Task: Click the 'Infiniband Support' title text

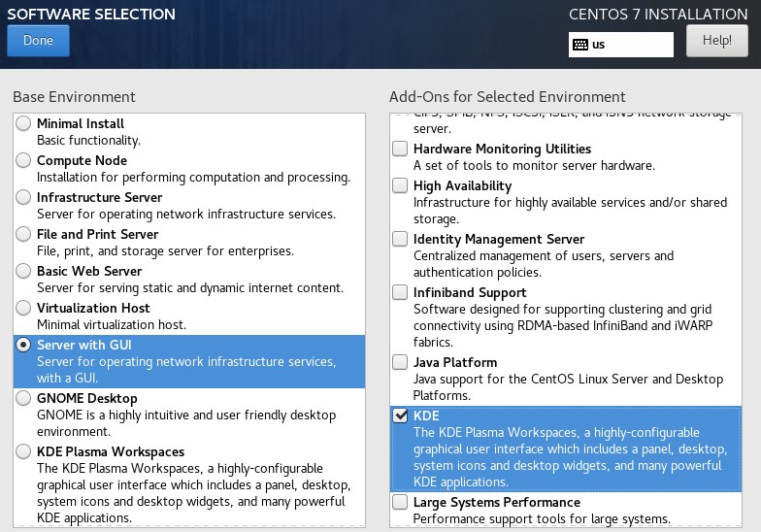Action: (x=470, y=292)
